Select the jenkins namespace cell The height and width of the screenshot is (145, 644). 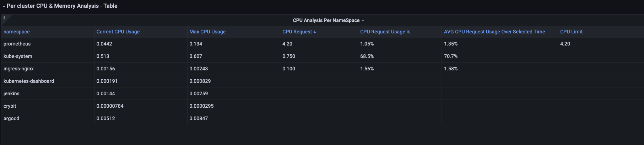pos(11,93)
